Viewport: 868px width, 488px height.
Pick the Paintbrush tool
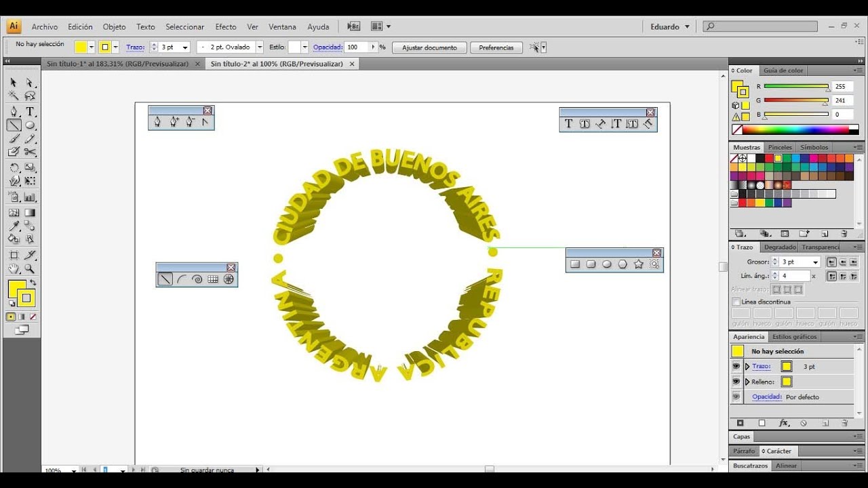click(x=14, y=139)
